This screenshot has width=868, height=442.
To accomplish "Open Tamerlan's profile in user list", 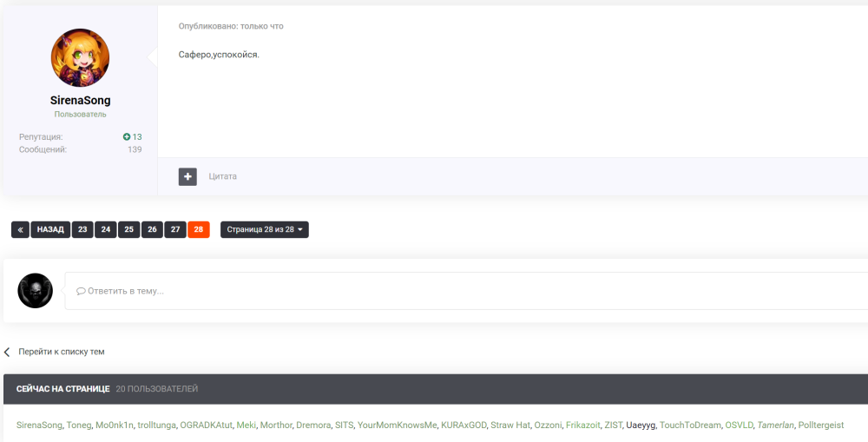I will coord(774,426).
